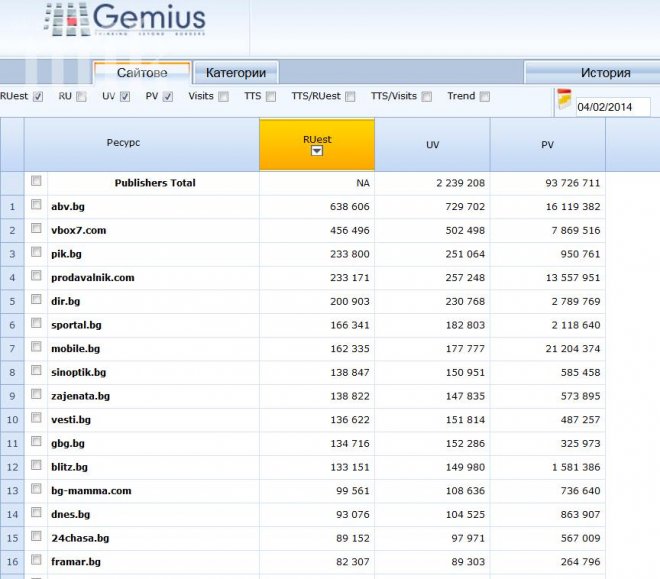The image size is (660, 579).
Task: Check the prodavalnik.com row checkbox
Action: tap(36, 276)
